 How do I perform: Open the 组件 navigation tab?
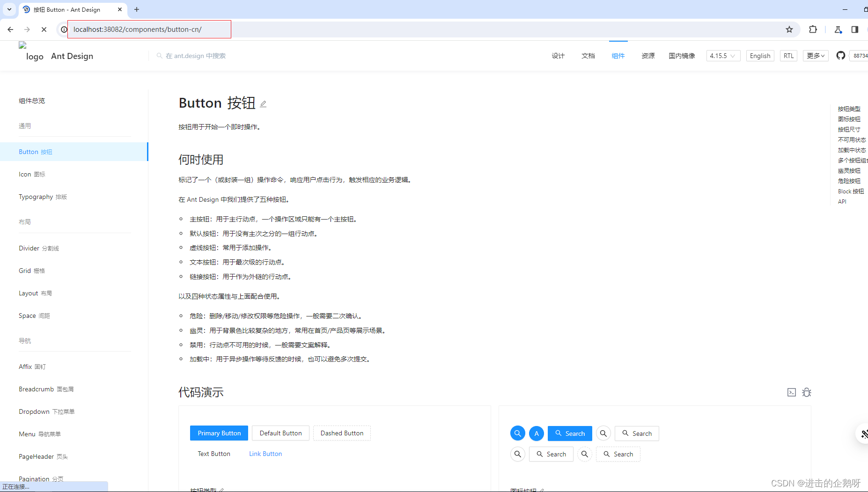(618, 56)
